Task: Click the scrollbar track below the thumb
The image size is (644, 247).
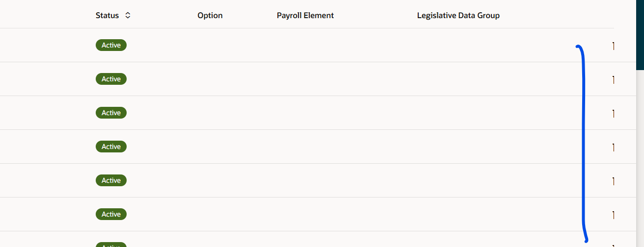Action: click(640, 158)
